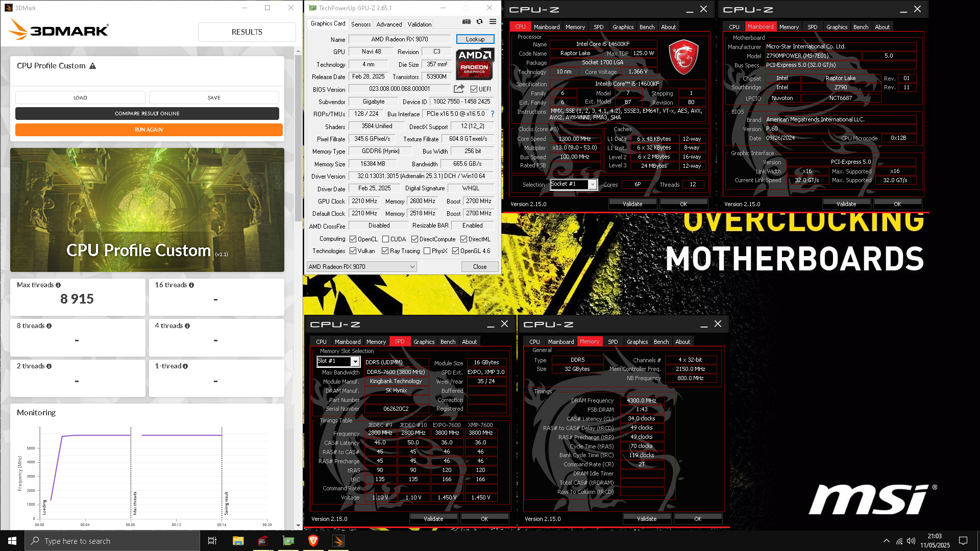Click the Bus Interface question mark icon
Screen dimensions: 980x551
(493, 114)
